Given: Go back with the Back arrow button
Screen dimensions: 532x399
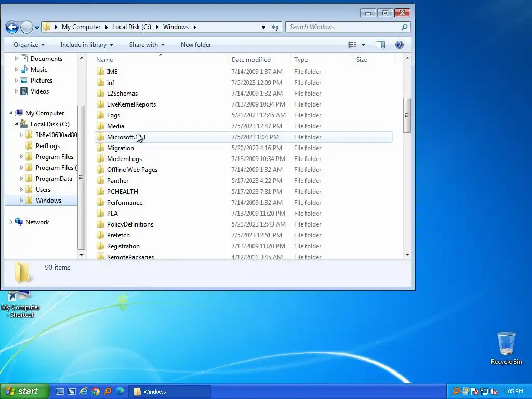Looking at the screenshot, I should click(x=12, y=27).
